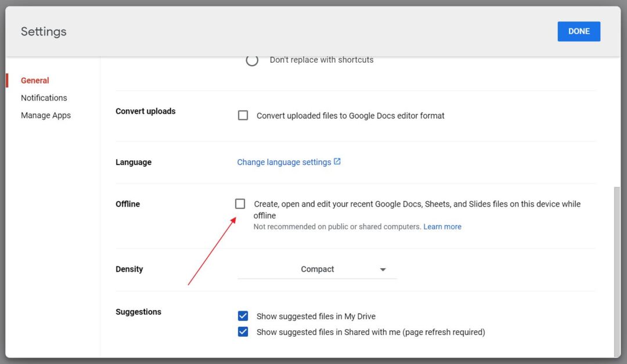The image size is (627, 364).
Task: Click the DONE button
Action: [579, 31]
